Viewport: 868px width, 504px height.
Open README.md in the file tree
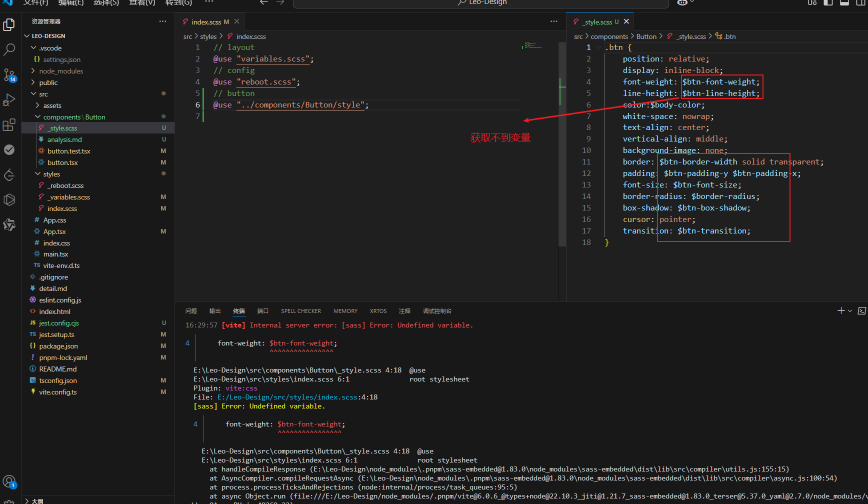(58, 369)
